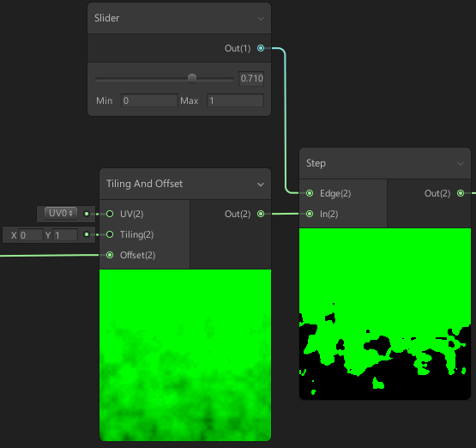Click the Step node In(2) input port
The width and height of the screenshot is (476, 448).
(x=310, y=214)
